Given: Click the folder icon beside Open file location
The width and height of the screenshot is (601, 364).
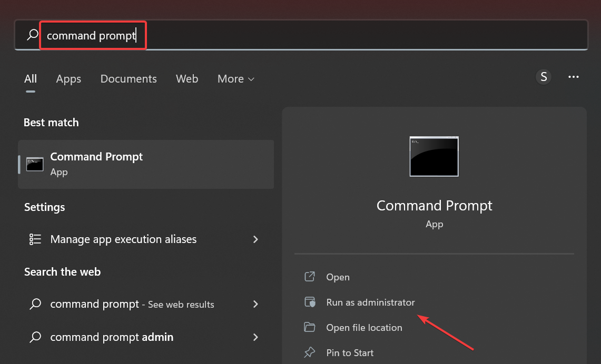Looking at the screenshot, I should 310,328.
